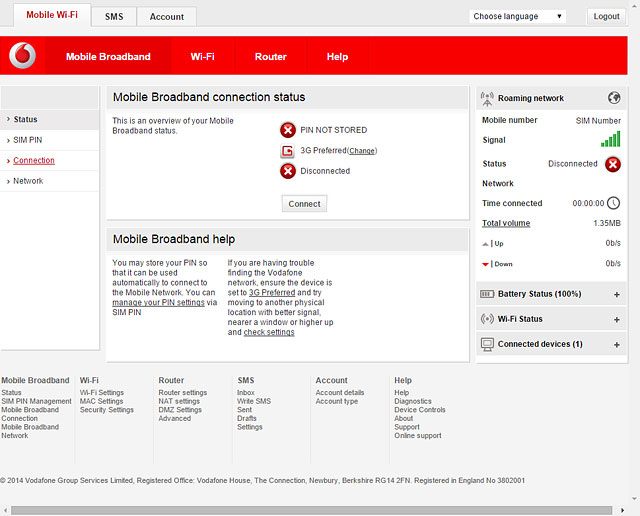
Task: Click the PIN NOT STORED red X icon
Action: [x=288, y=130]
